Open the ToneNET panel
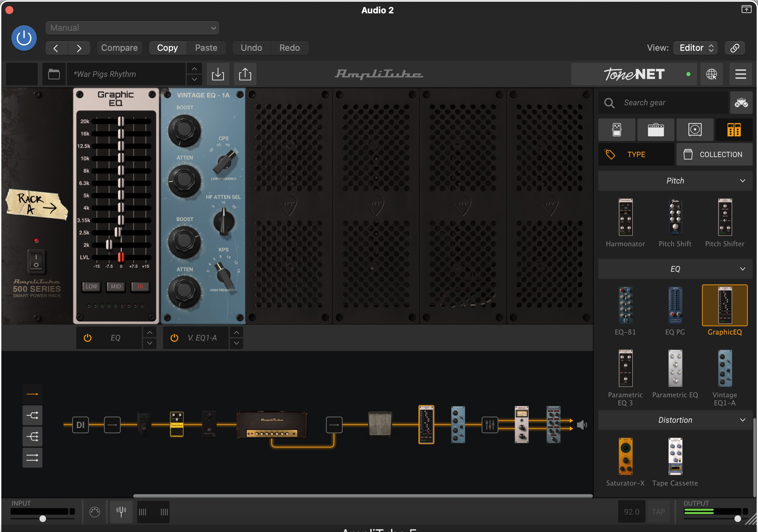 pos(634,74)
